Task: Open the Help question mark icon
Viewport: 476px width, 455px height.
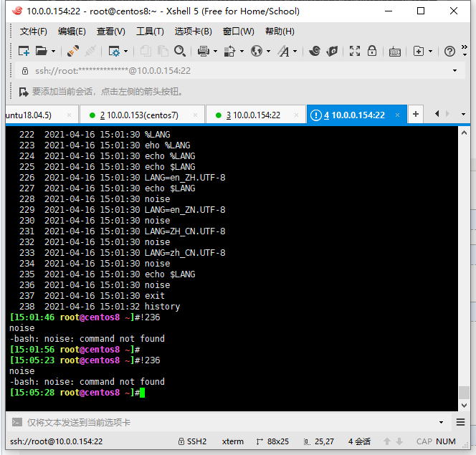Action: (449, 51)
